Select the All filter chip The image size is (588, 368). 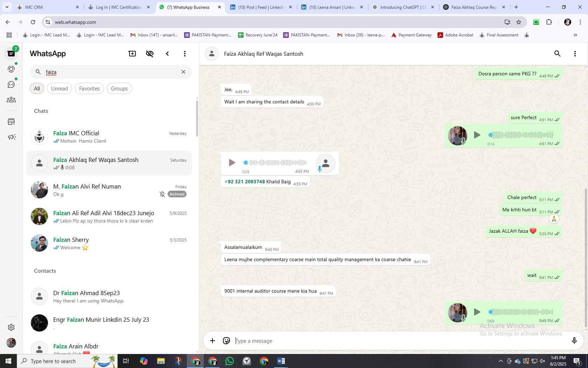pos(37,89)
